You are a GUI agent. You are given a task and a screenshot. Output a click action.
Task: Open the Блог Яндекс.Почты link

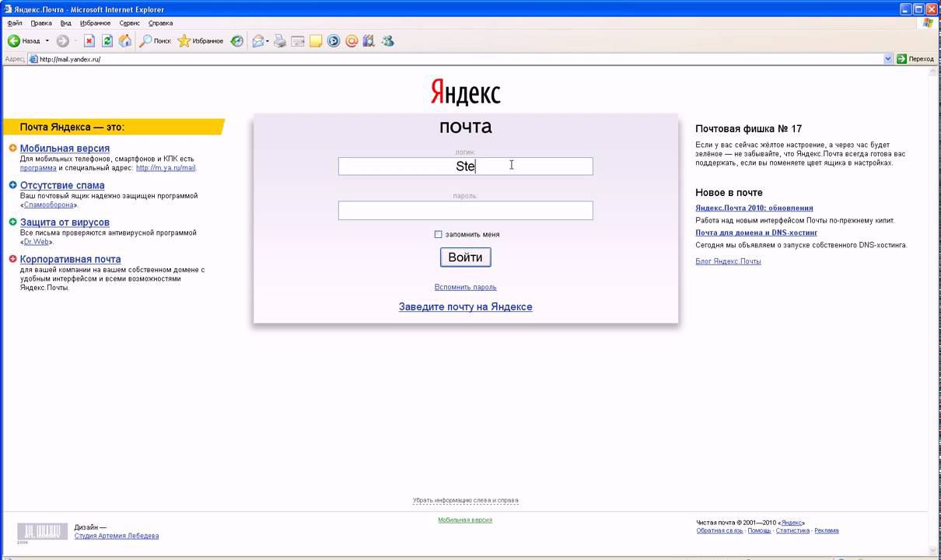point(728,261)
